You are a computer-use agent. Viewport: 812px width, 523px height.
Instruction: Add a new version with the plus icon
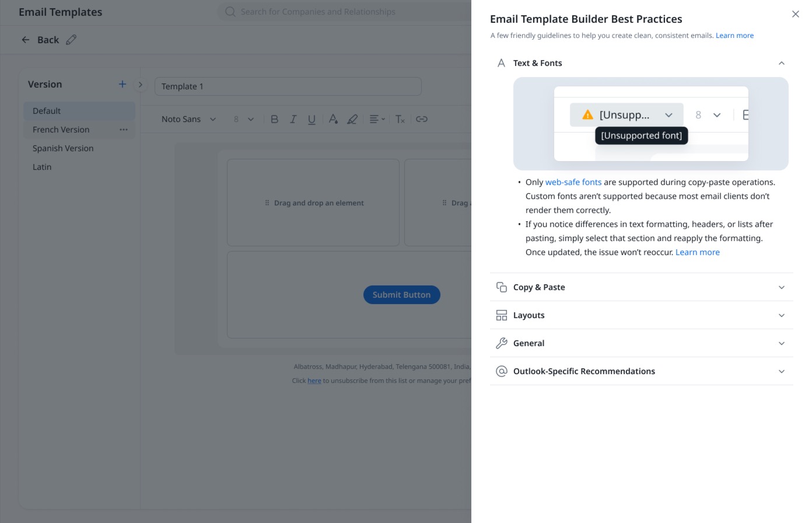click(x=123, y=84)
